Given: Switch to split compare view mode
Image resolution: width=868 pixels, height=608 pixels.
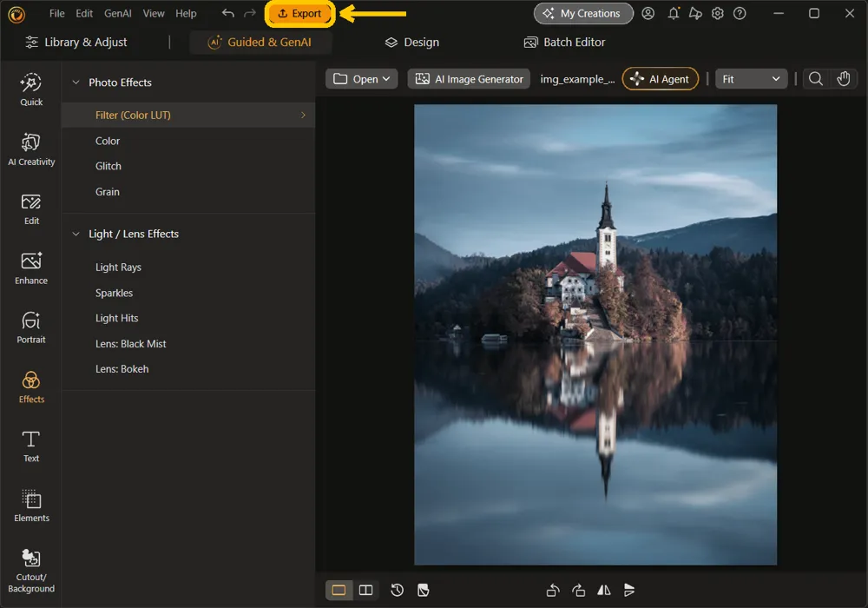Looking at the screenshot, I should (366, 591).
